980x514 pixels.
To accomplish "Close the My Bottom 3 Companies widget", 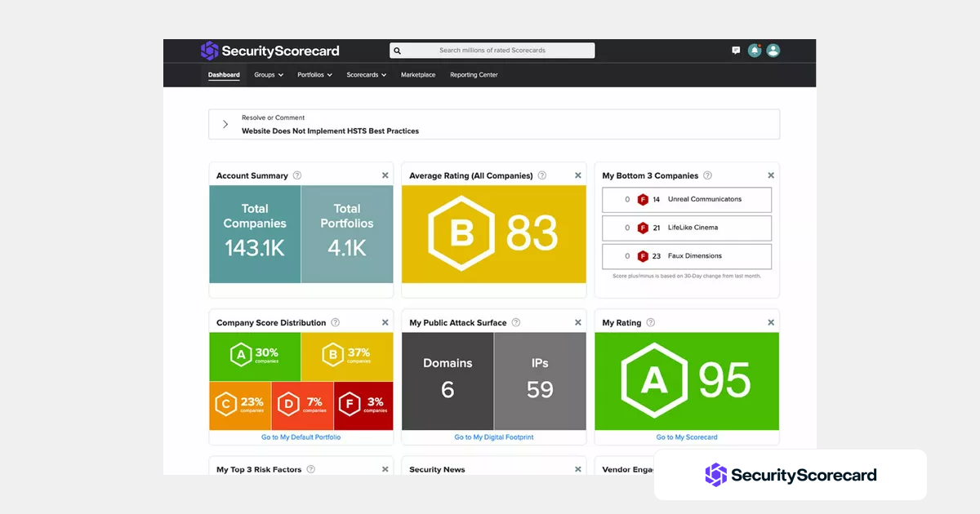I will (x=771, y=175).
